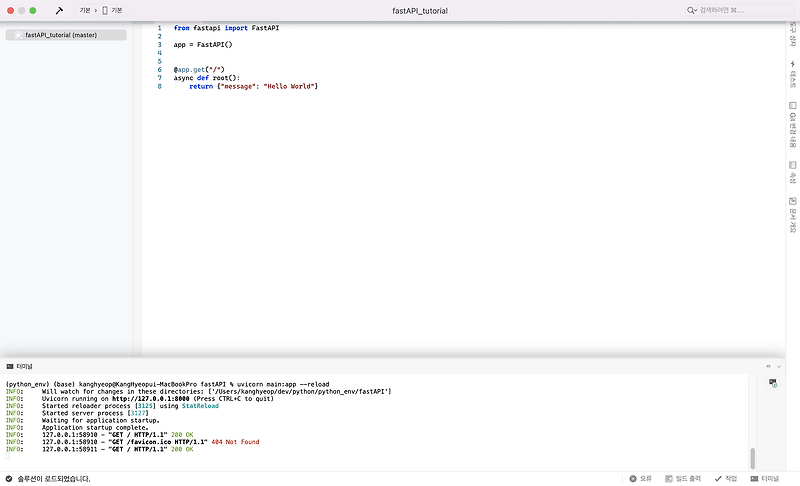800x486 pixels.
Task: Click line number 1 in editor gutter
Action: 159,28
